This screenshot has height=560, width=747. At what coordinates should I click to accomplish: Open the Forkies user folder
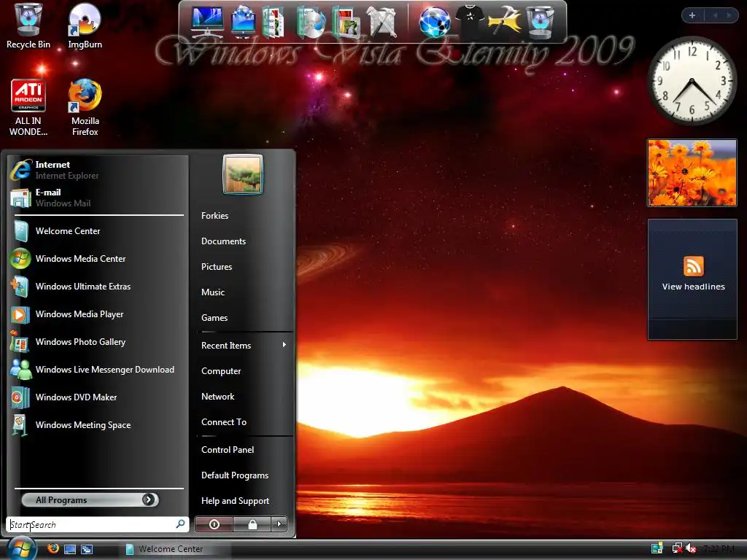(215, 216)
